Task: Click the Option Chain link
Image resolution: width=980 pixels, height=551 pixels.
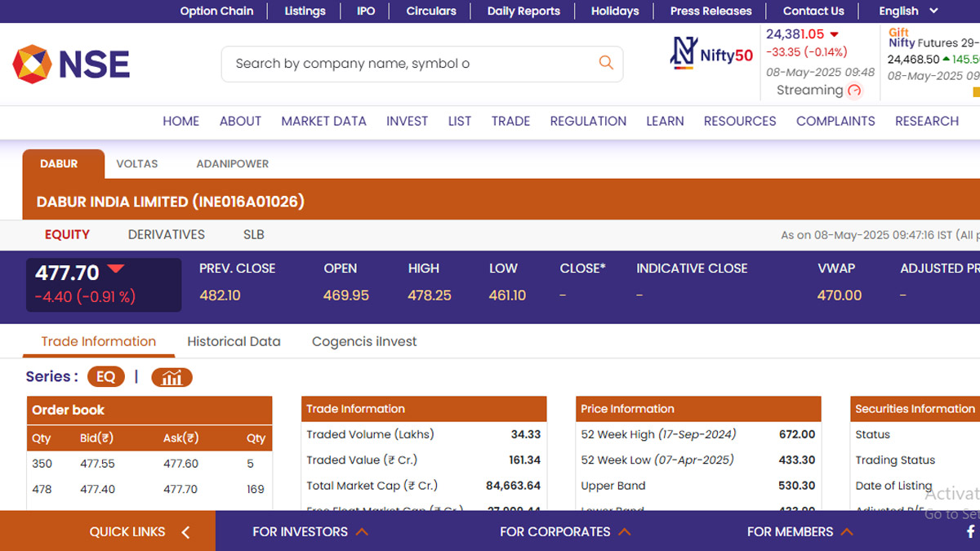Action: click(216, 11)
